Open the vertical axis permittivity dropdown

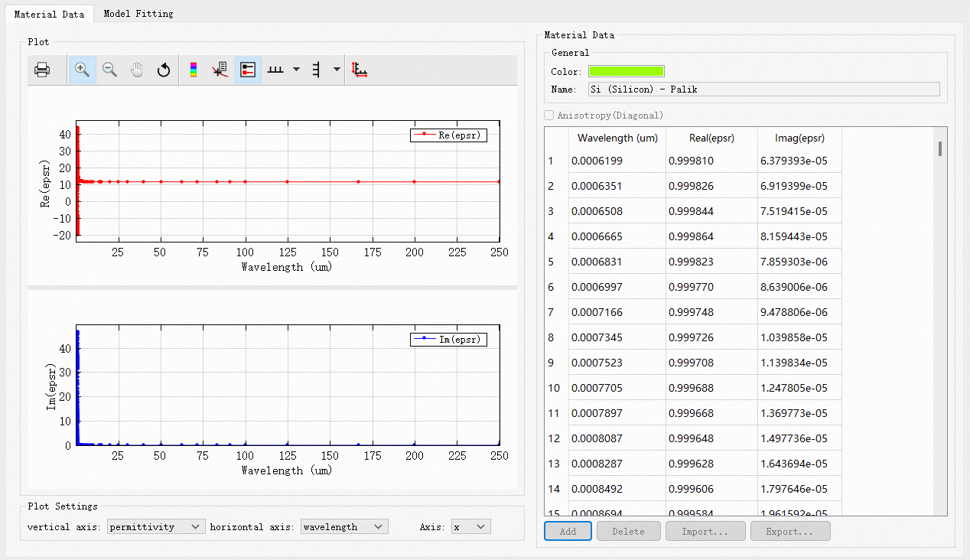(x=156, y=527)
